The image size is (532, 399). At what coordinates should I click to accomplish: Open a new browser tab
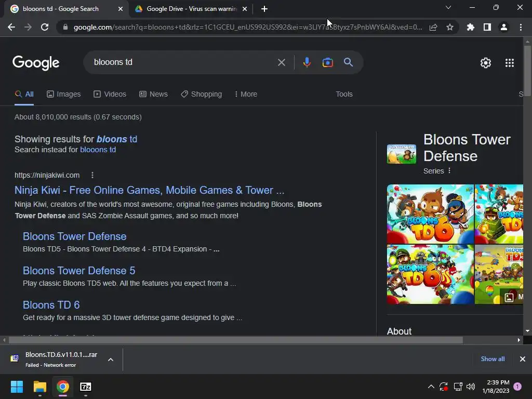(x=264, y=9)
